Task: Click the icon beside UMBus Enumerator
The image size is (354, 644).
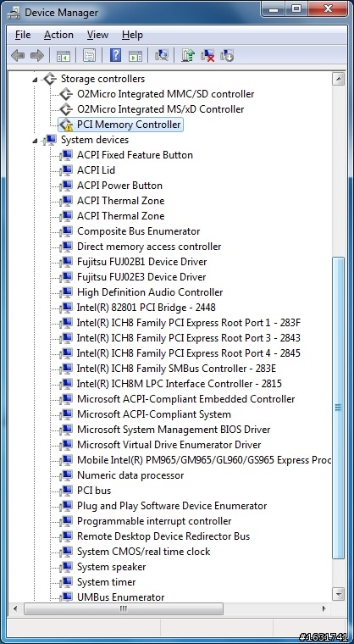Action: (x=66, y=597)
